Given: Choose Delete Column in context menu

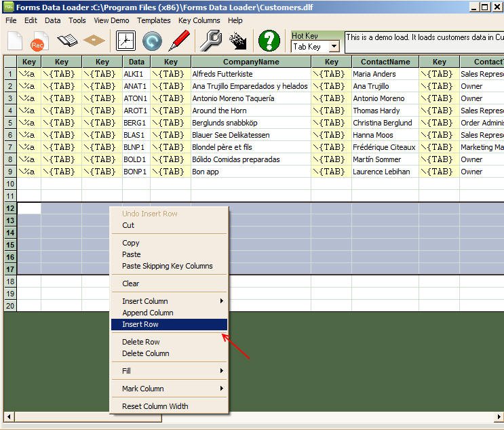Looking at the screenshot, I should pyautogui.click(x=169, y=353).
